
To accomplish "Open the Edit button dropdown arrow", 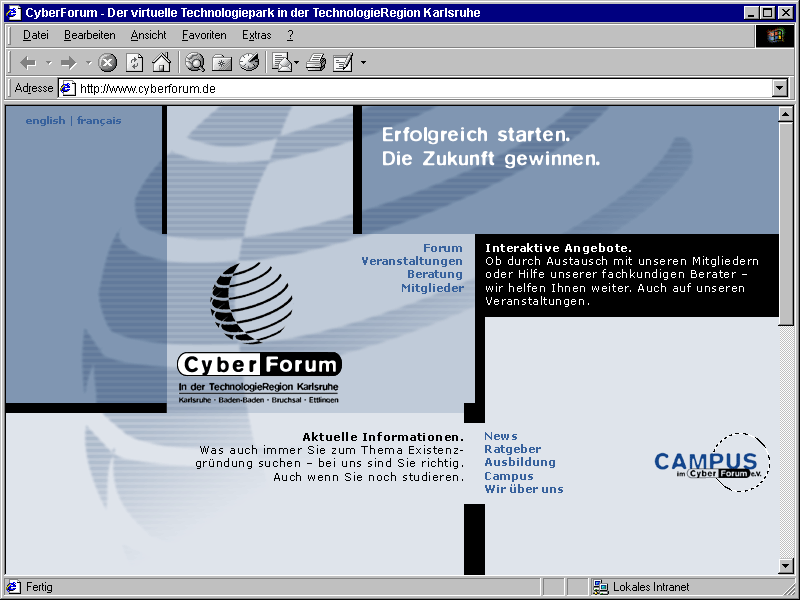I will point(363,63).
